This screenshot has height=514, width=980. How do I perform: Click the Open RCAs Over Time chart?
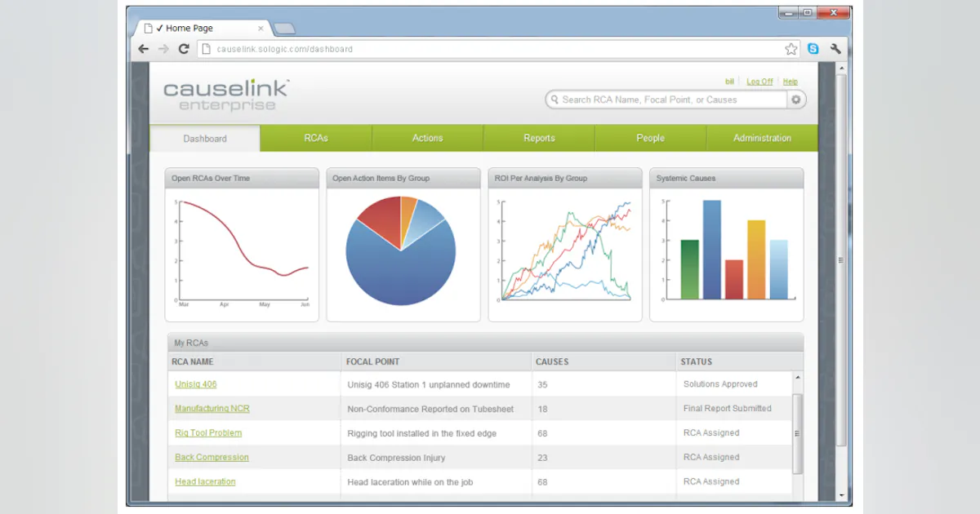(x=242, y=254)
